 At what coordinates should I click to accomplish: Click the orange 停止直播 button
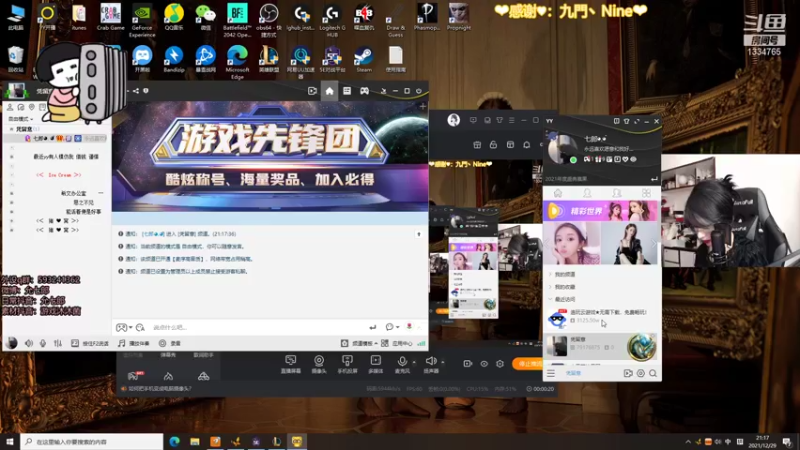[x=528, y=364]
